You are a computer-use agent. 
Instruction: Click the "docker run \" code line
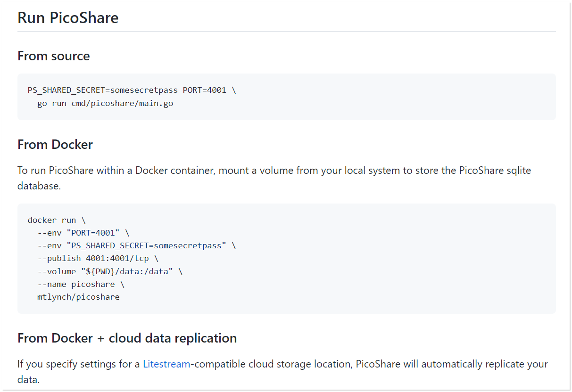tap(57, 220)
